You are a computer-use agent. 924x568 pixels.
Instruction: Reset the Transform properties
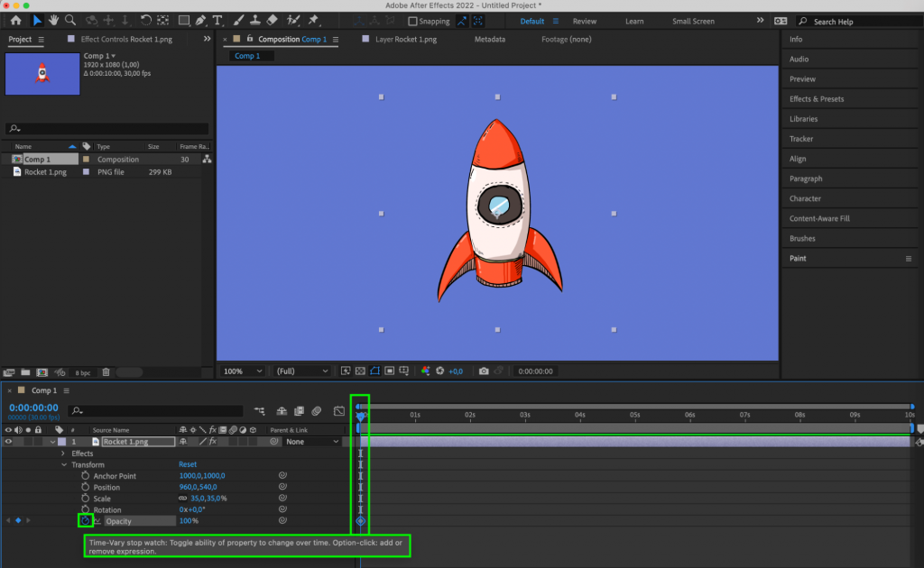click(187, 464)
